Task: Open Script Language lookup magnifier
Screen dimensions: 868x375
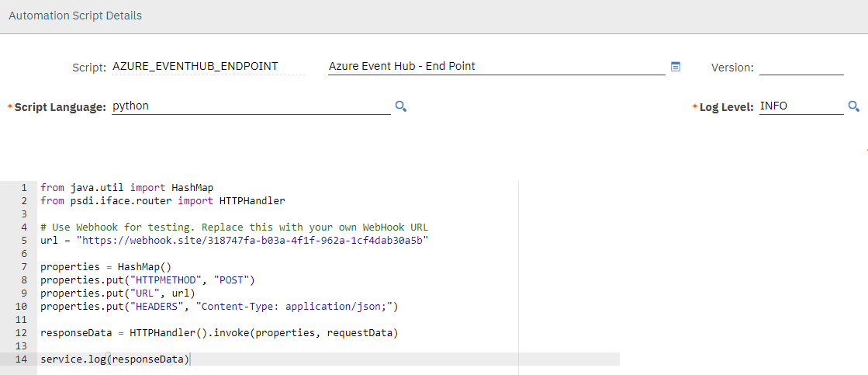Action: pyautogui.click(x=401, y=106)
